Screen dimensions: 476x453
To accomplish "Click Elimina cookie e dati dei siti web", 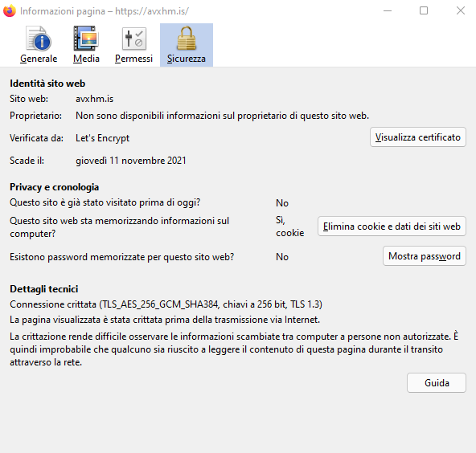I will pyautogui.click(x=392, y=226).
